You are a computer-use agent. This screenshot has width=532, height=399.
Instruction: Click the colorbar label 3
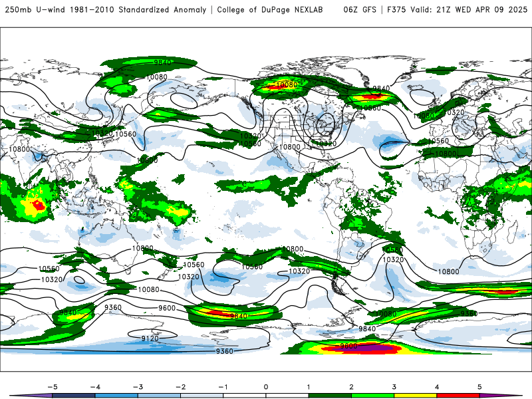(394, 387)
